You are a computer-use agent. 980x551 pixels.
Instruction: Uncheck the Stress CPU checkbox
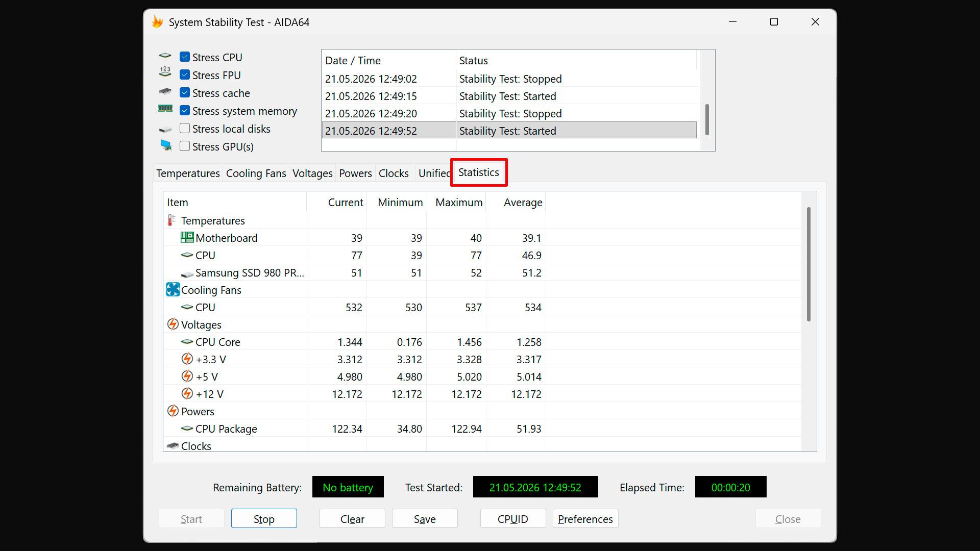[x=185, y=57]
